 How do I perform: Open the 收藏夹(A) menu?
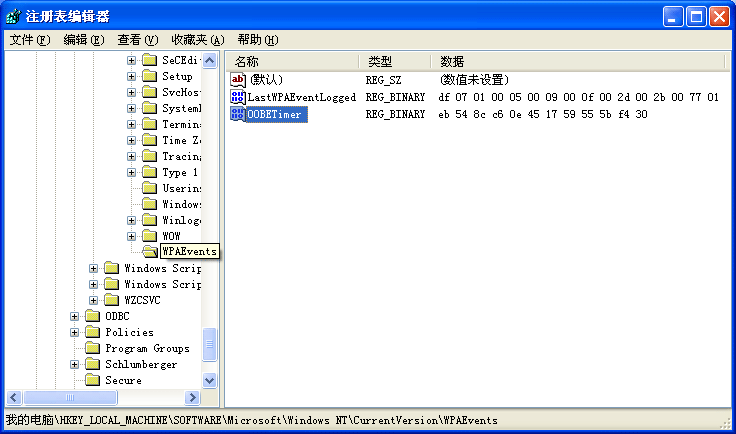tap(197, 40)
